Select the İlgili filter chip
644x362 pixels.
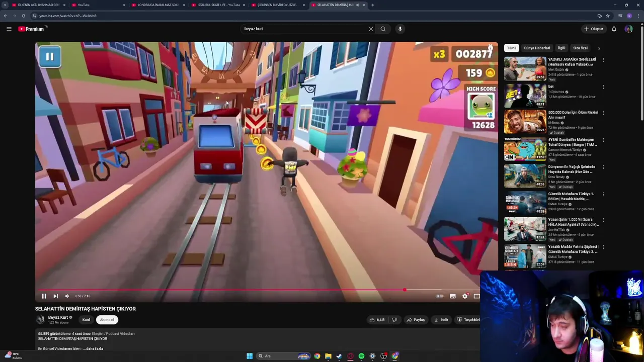coord(561,48)
